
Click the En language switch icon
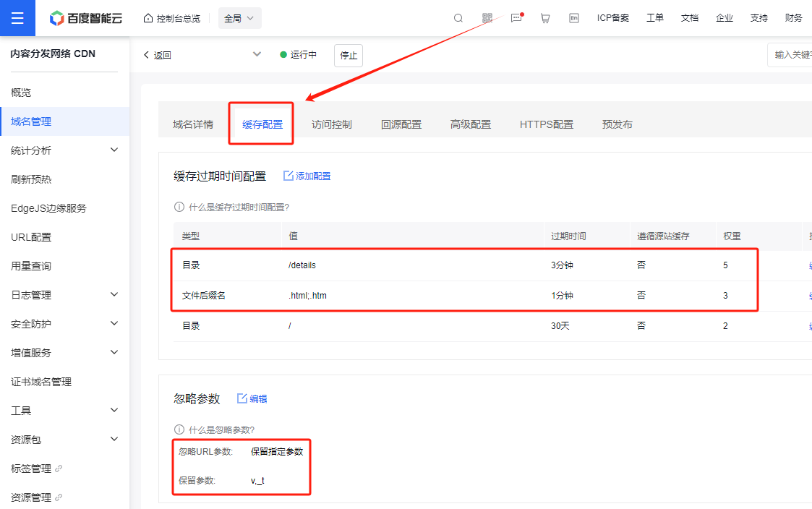[x=574, y=18]
